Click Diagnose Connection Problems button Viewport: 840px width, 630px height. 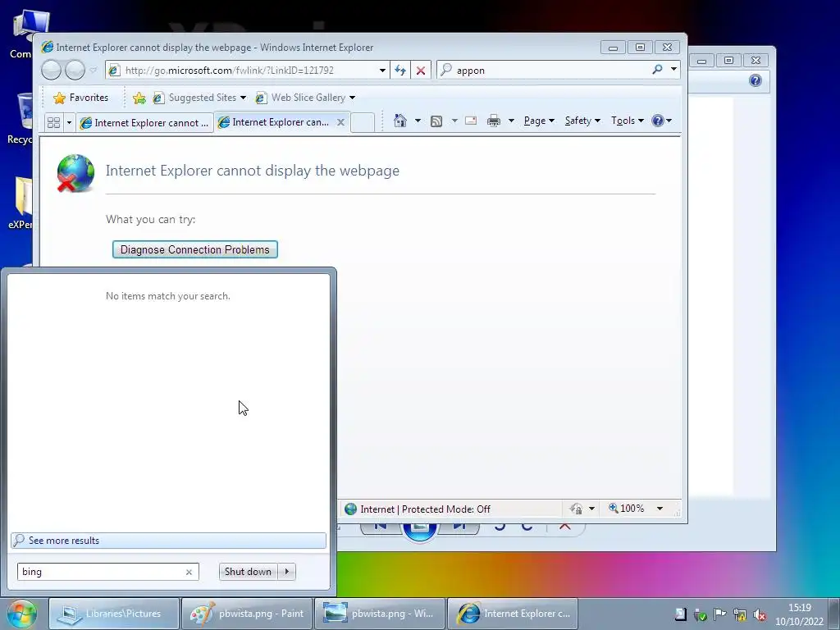[x=195, y=249]
